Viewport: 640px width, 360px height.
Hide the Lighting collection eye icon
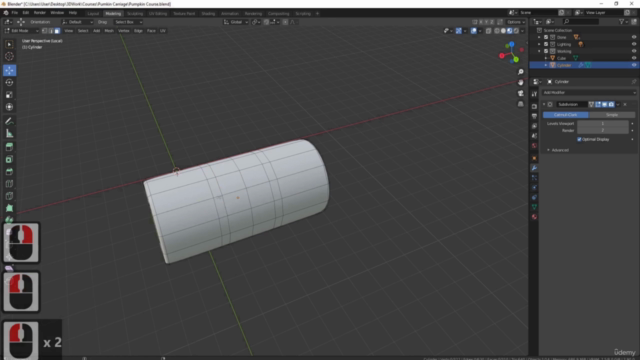[x=634, y=44]
